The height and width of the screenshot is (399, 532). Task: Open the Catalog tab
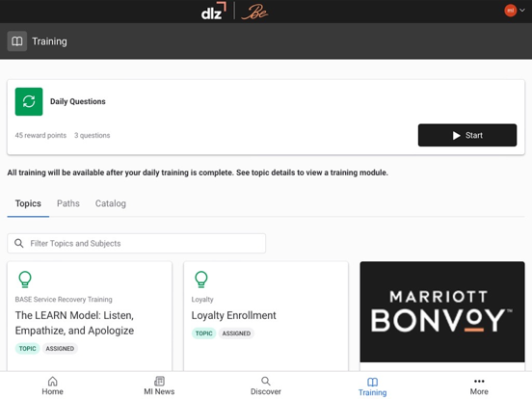click(x=111, y=203)
